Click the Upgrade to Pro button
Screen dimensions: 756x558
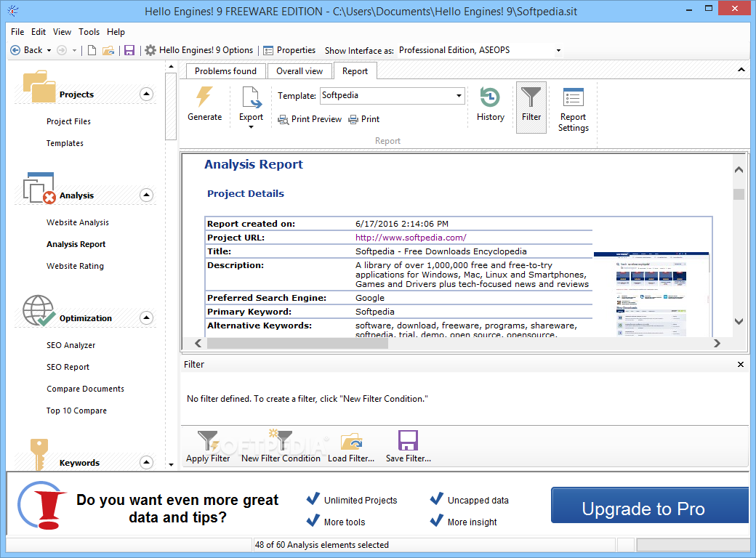(x=649, y=505)
